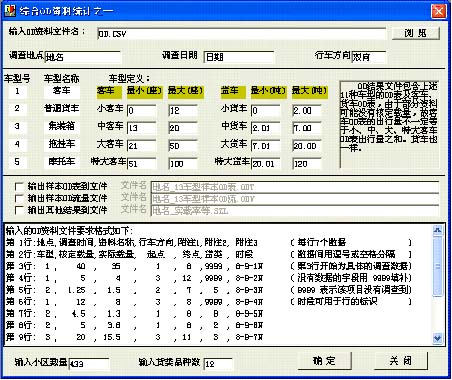452x380 pixels.
Task: Click vehicle type number 2 field
Action: pos(17,109)
